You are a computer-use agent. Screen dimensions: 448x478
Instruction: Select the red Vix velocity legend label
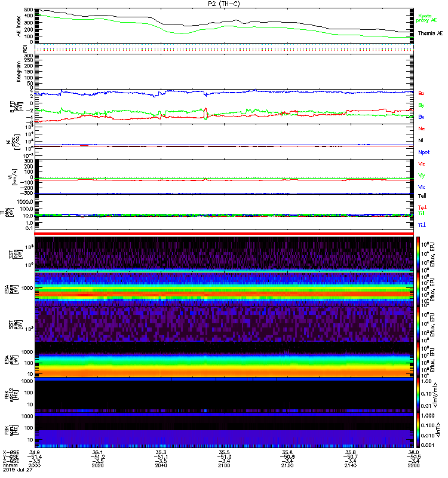tap(422, 164)
